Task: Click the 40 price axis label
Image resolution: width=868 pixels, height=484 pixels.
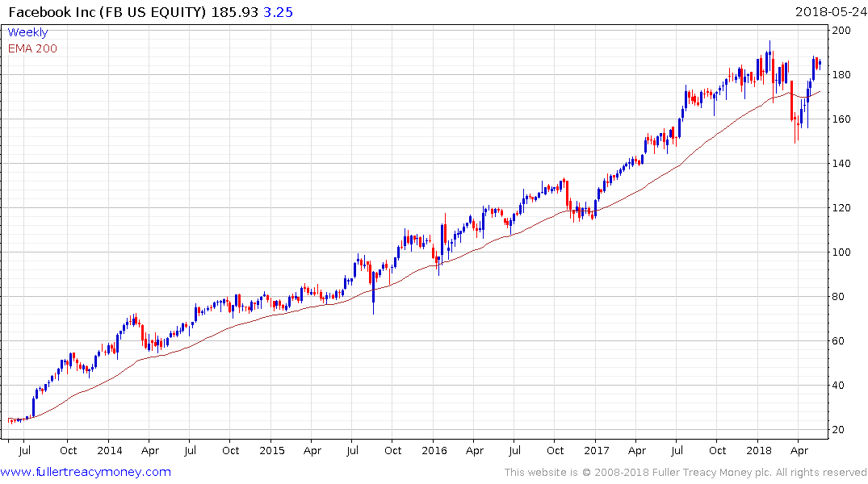Action: click(x=838, y=386)
